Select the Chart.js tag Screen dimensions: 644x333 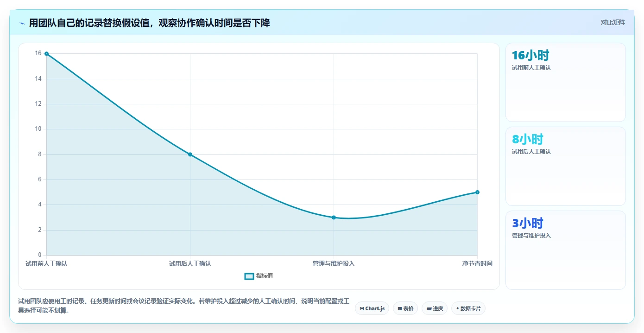[x=372, y=308]
